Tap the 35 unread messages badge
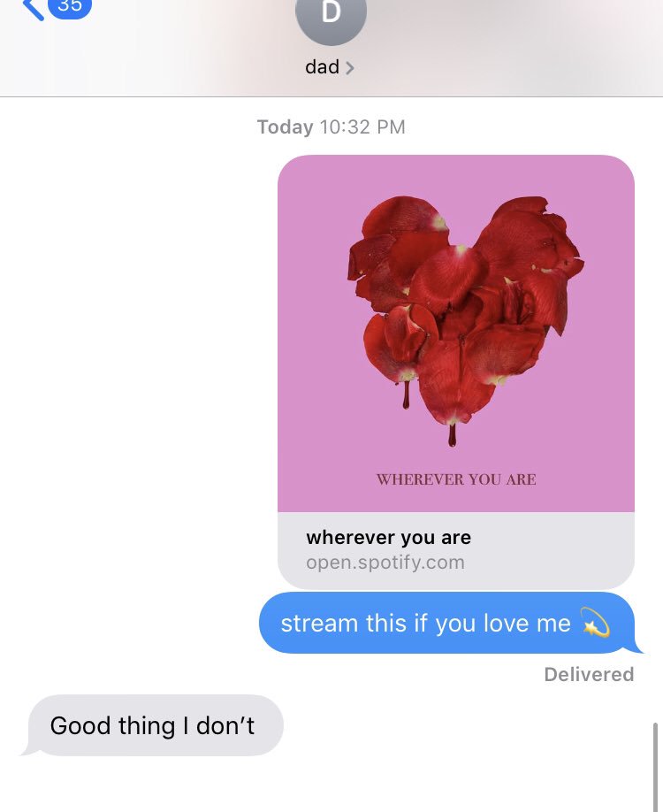The image size is (663, 812). tap(71, 8)
